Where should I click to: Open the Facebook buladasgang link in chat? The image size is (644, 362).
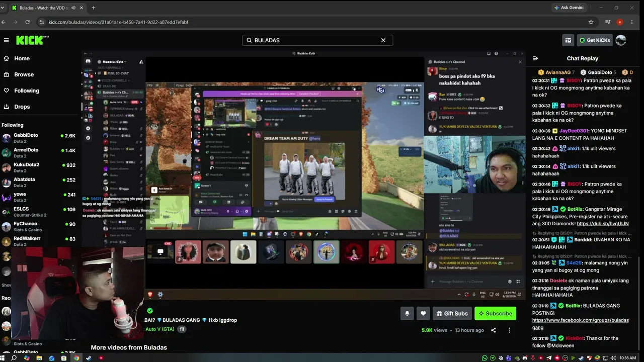(x=581, y=324)
